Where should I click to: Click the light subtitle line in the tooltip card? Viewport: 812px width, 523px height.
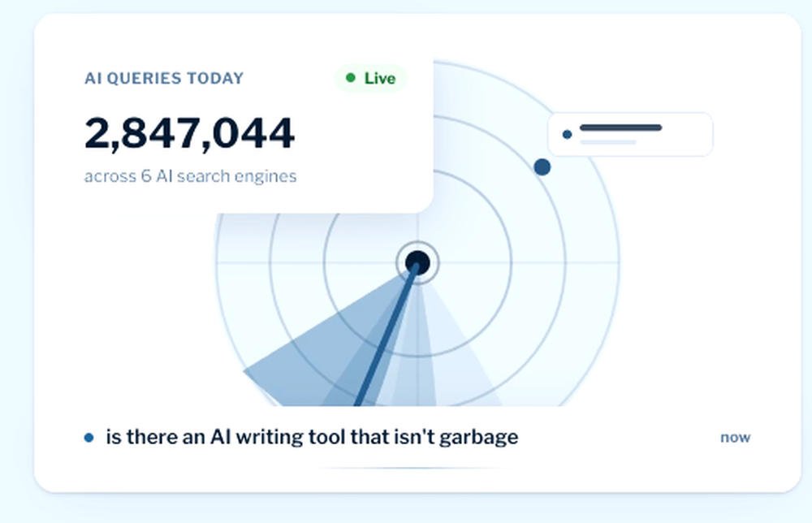pyautogui.click(x=608, y=142)
